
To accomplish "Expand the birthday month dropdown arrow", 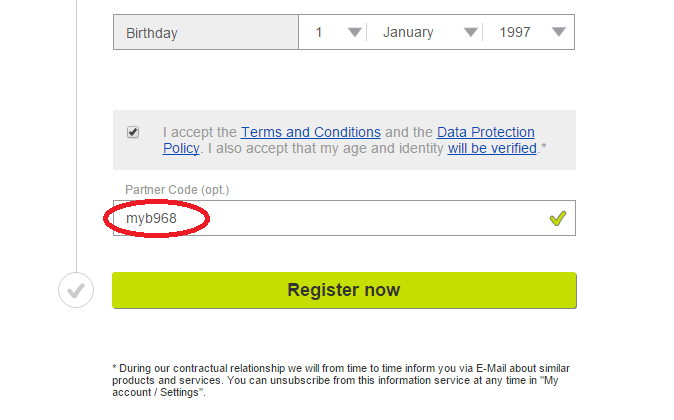I will 471,32.
